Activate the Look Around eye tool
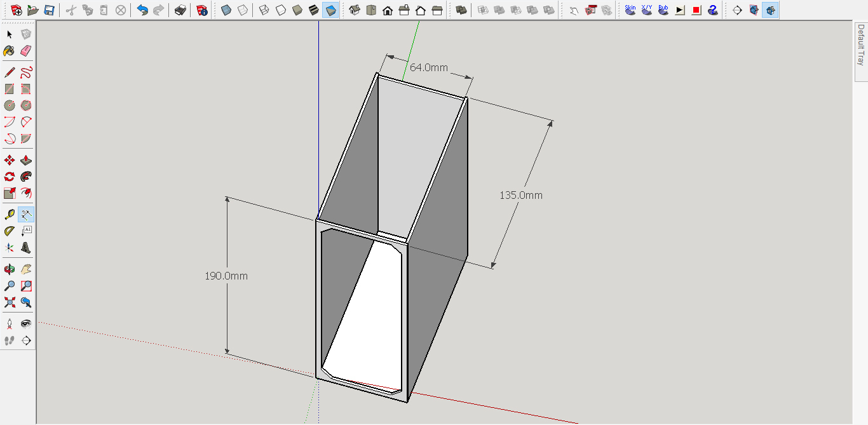 26,324
